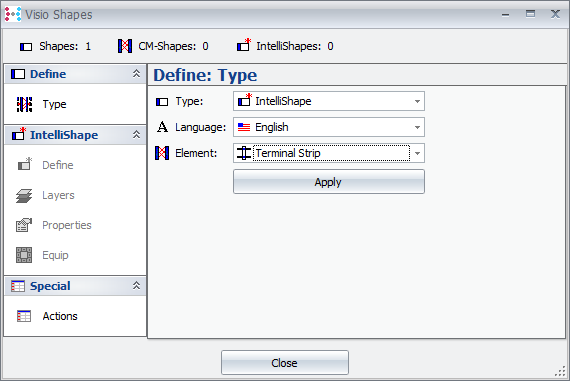Click the IntelliShape section header title

[64, 135]
